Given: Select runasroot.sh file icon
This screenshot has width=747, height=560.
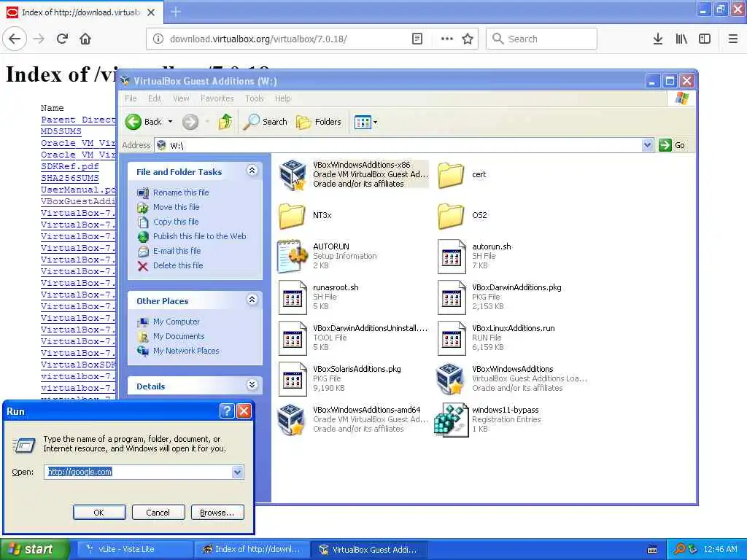Looking at the screenshot, I should pyautogui.click(x=292, y=297).
